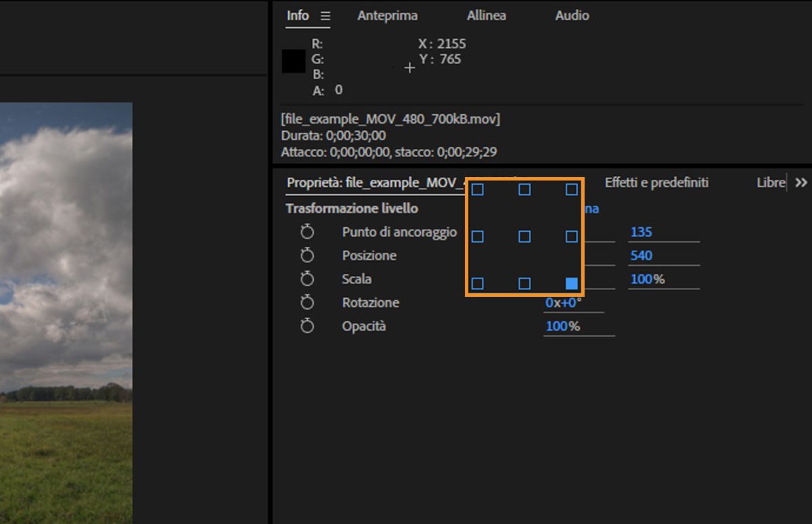Click black color swatch in Info panel

point(294,61)
